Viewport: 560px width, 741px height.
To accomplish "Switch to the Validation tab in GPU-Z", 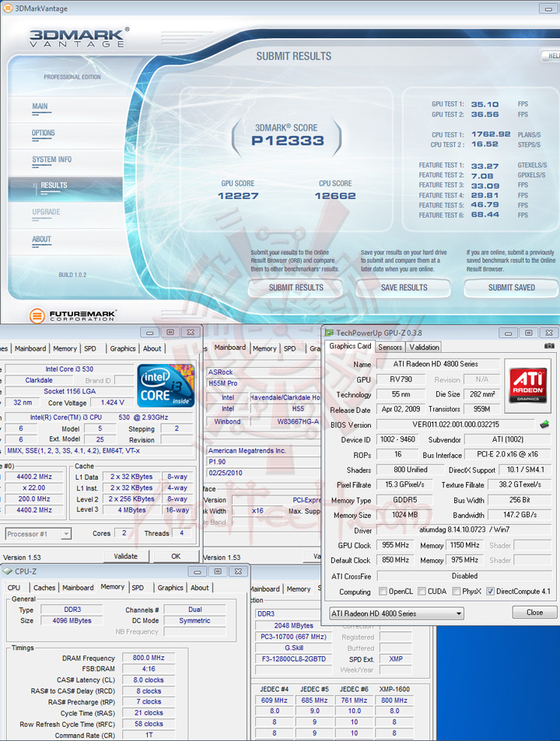I will click(x=424, y=347).
